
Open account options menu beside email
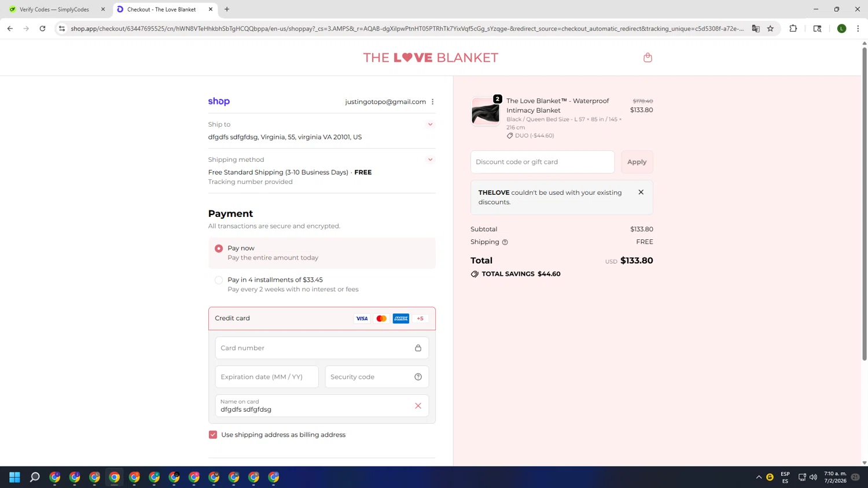click(x=432, y=102)
